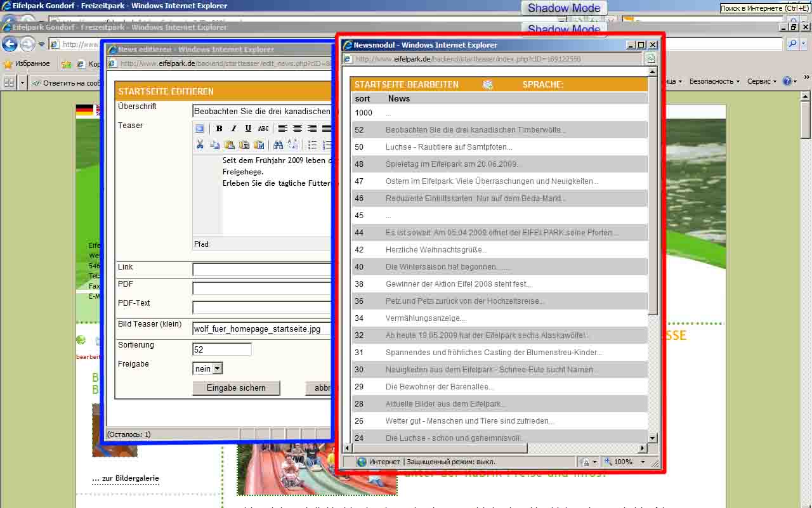Click the Quick Tabs grid icon
Image resolution: width=812 pixels, height=508 pixels.
[9, 82]
